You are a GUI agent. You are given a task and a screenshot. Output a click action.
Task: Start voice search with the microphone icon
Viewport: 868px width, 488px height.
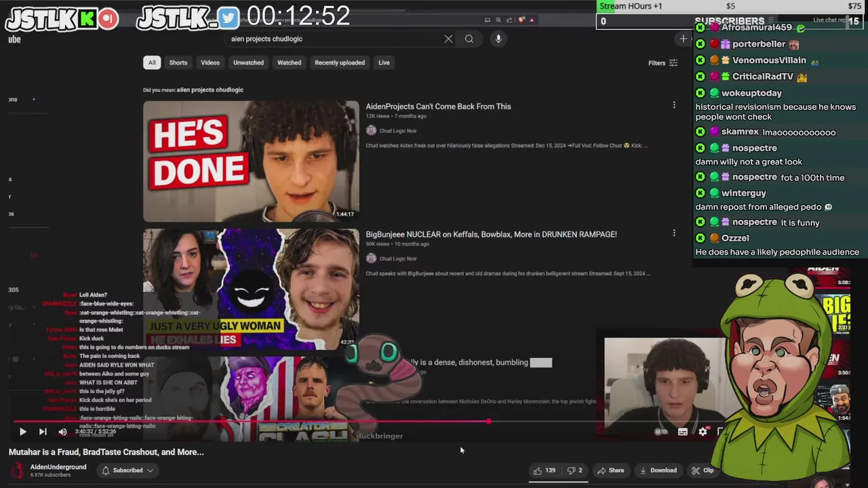point(498,39)
